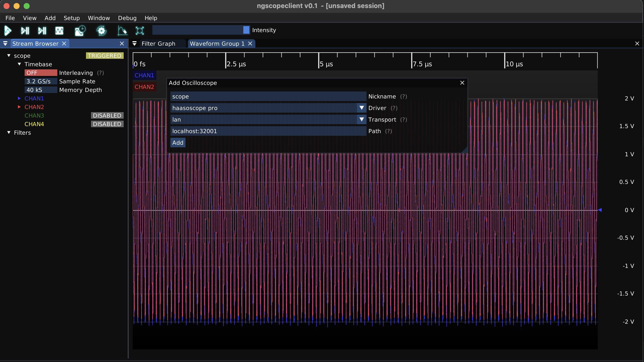The height and width of the screenshot is (362, 644).
Task: Open the waveform history clock icon
Action: [x=80, y=31]
